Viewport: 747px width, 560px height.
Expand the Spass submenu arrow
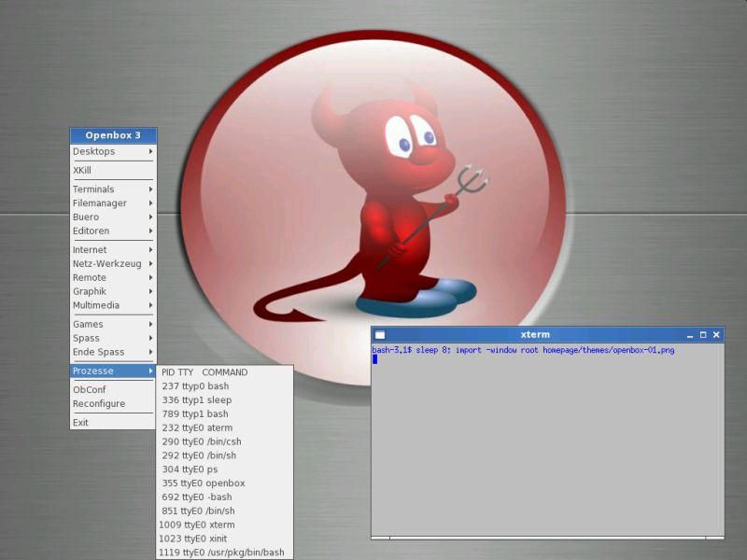[150, 338]
